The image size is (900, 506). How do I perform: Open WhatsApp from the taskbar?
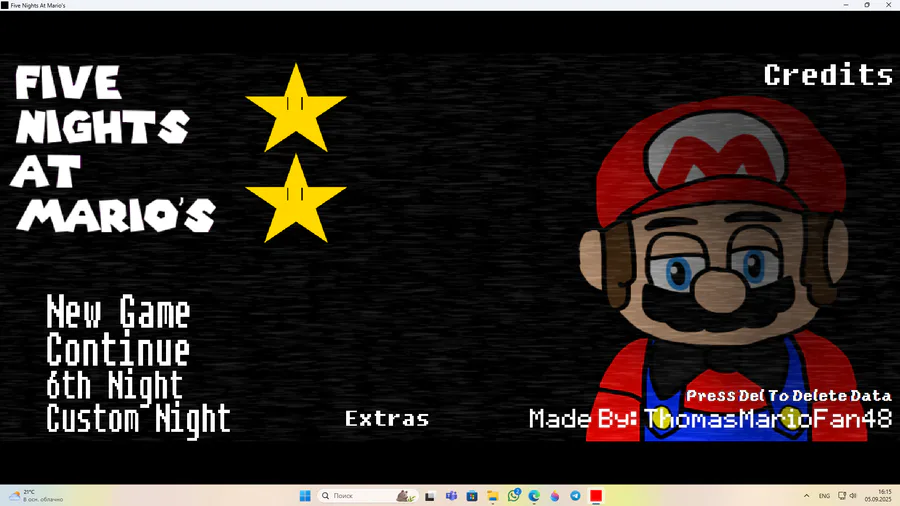[514, 496]
